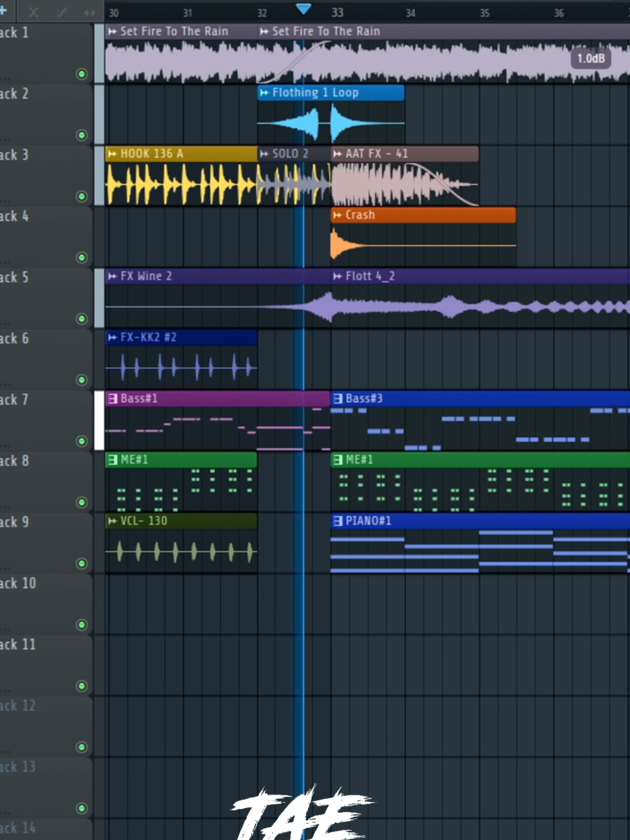The image size is (630, 840).
Task: Mute Track 12 with its green light
Action: click(x=81, y=747)
